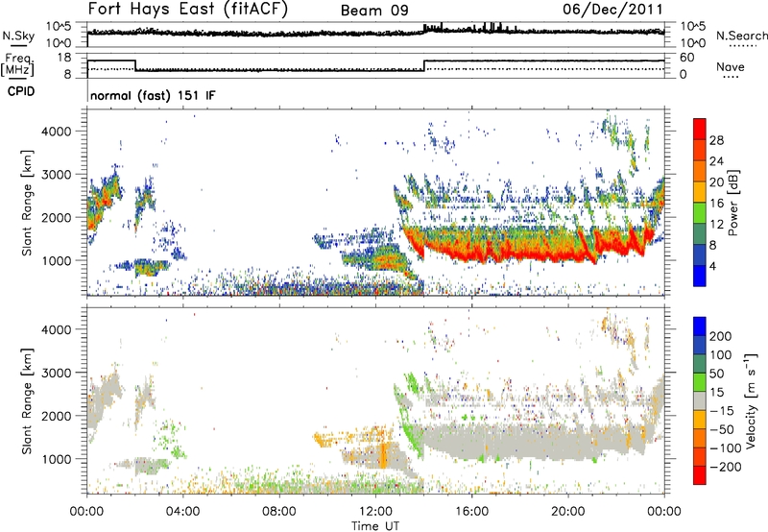Click the '18' frequency axis tick
This screenshot has width=768, height=532.
pyautogui.click(x=64, y=58)
